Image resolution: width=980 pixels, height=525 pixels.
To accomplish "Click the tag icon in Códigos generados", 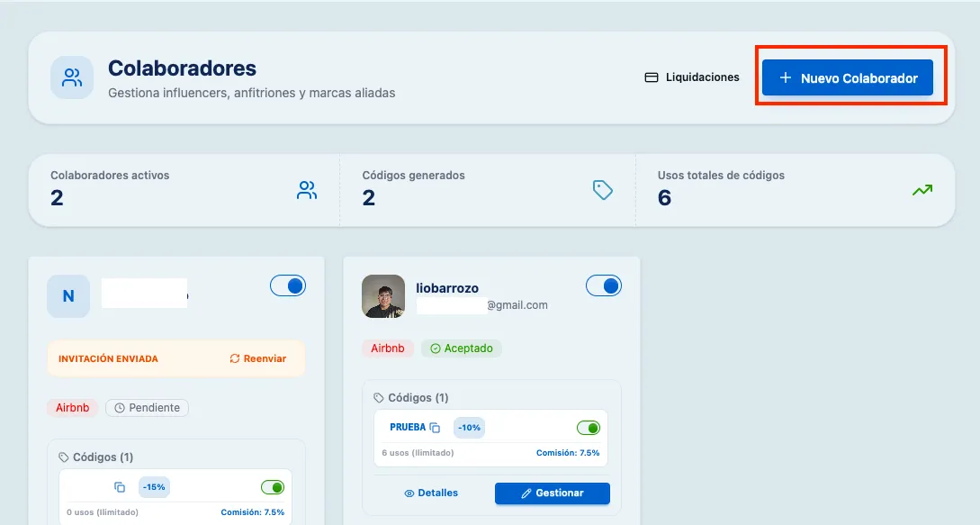I will click(603, 190).
